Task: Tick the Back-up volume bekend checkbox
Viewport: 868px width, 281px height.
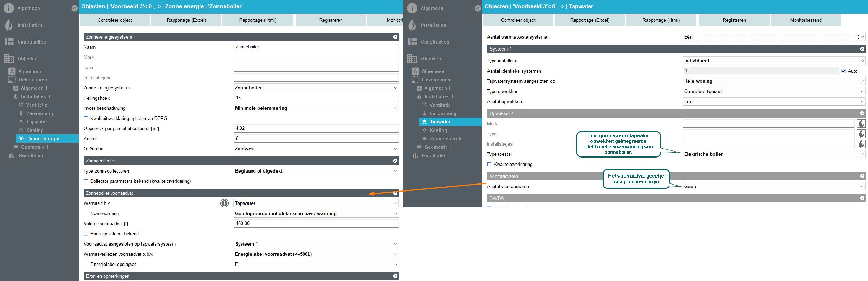Action: click(86, 234)
